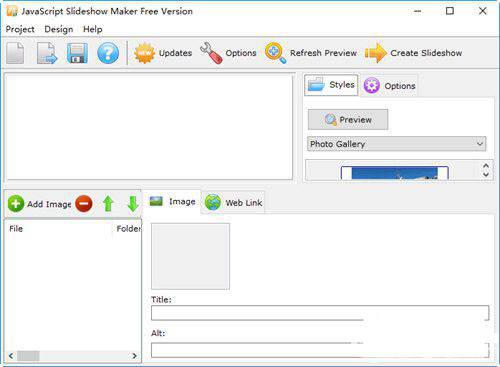Maximize the application window

tap(450, 11)
